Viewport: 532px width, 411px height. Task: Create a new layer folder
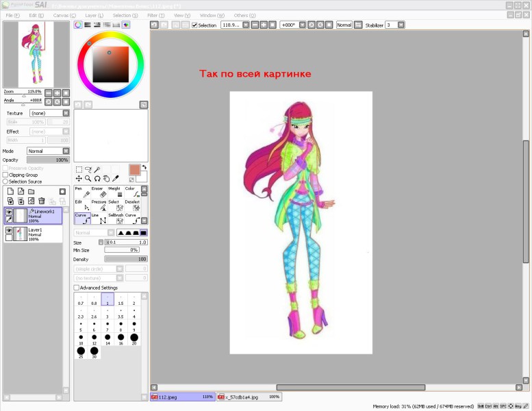(x=31, y=191)
